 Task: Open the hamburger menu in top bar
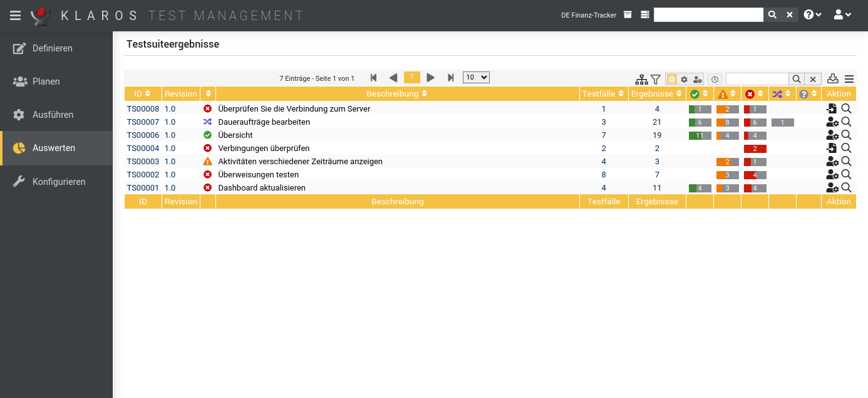[x=15, y=15]
